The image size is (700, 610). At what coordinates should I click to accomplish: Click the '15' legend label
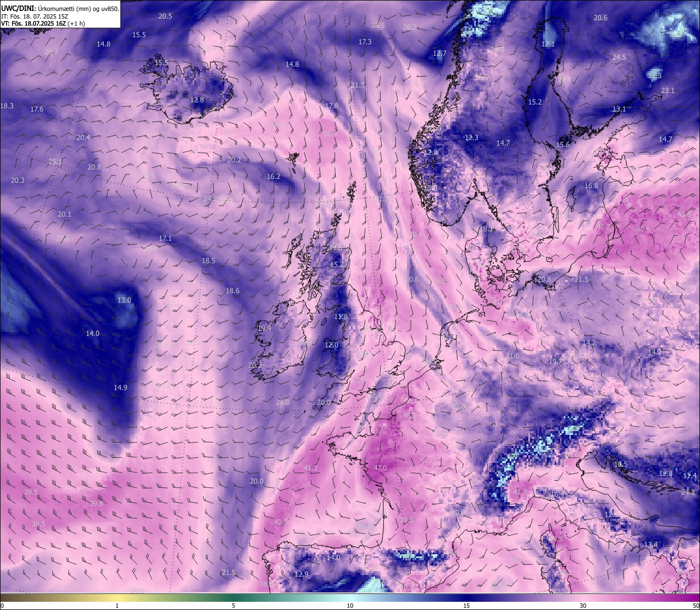pyautogui.click(x=466, y=606)
